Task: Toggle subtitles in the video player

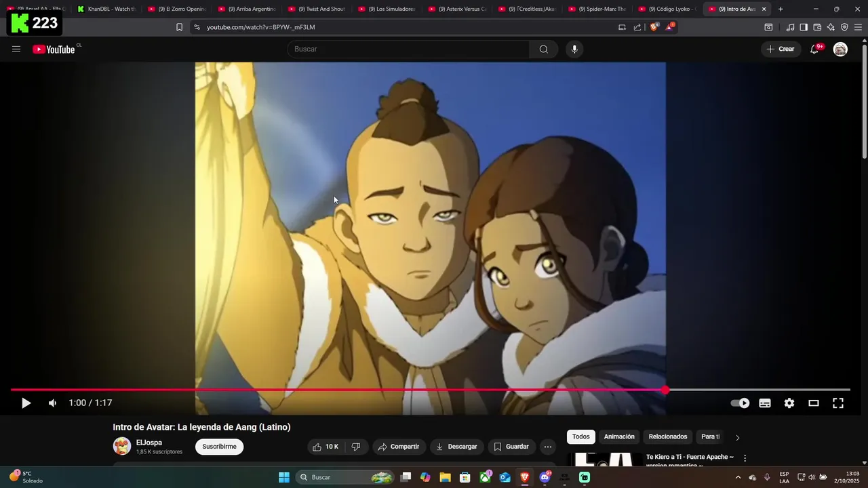Action: 765,403
